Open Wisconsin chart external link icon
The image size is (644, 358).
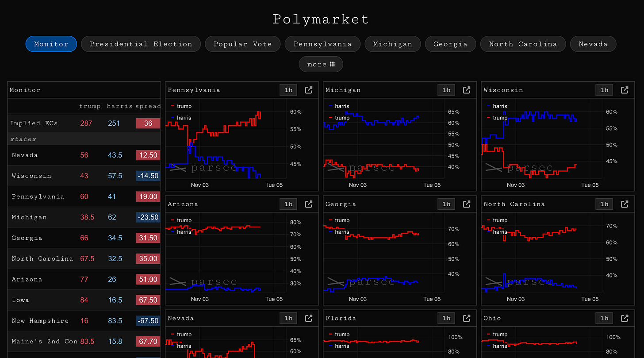pyautogui.click(x=625, y=90)
